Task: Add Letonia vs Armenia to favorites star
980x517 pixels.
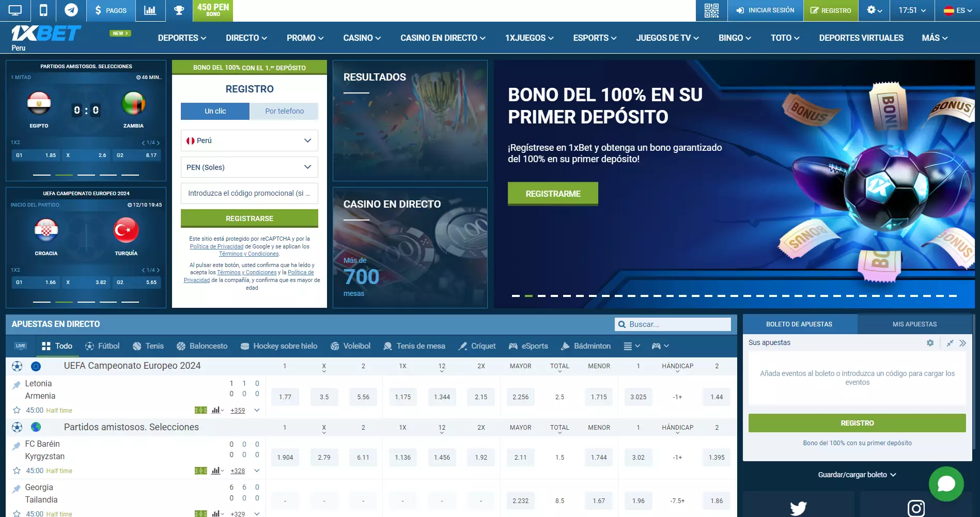Action: pyautogui.click(x=17, y=410)
